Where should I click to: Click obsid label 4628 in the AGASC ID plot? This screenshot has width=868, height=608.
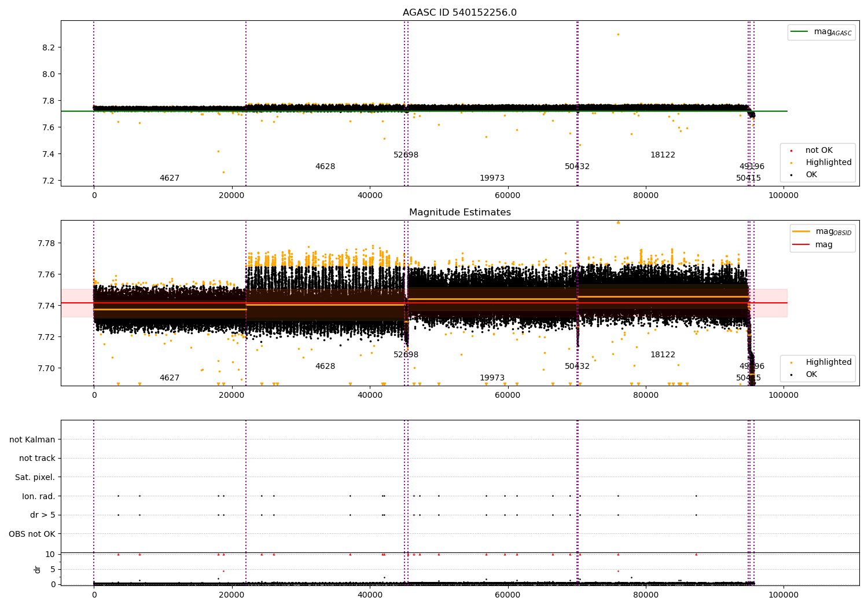[x=325, y=167]
